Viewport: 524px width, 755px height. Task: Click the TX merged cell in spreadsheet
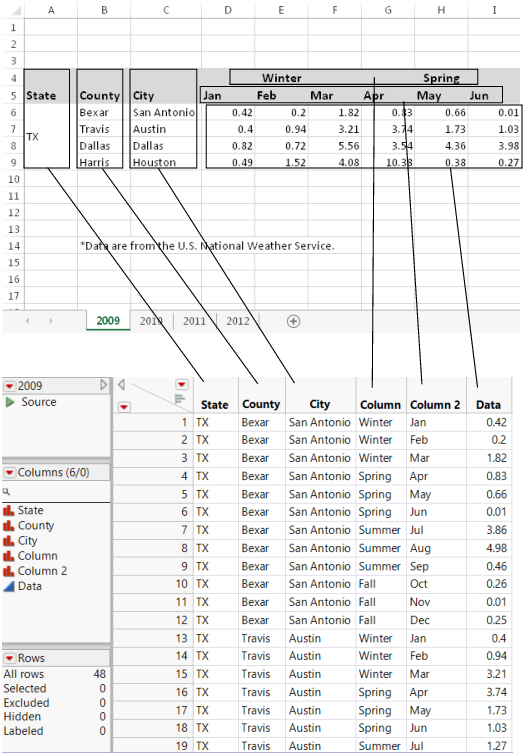point(47,137)
